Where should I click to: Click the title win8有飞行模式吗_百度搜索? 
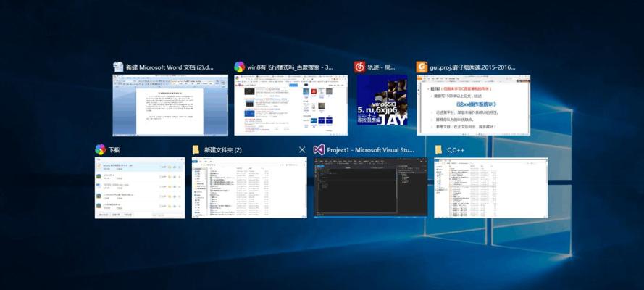point(290,67)
